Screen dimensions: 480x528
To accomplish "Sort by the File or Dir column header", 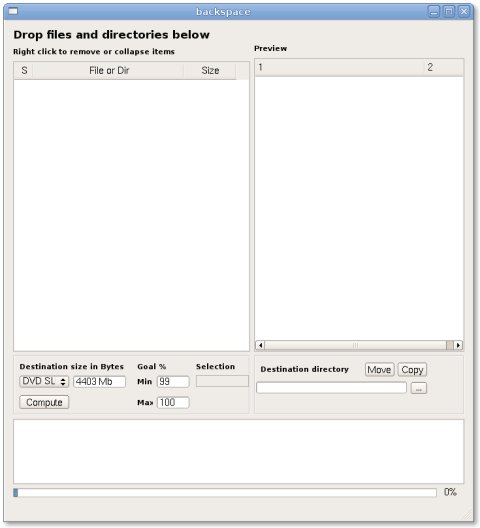I will 109,70.
